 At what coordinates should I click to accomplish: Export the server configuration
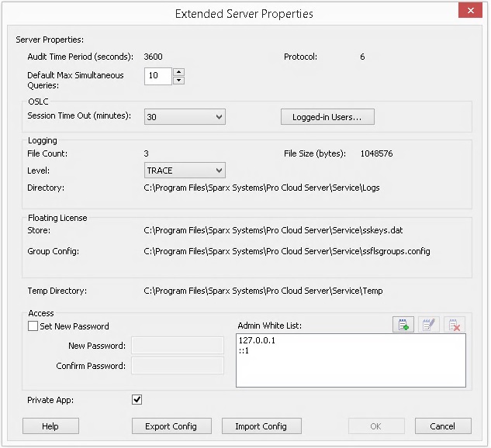pos(171,426)
